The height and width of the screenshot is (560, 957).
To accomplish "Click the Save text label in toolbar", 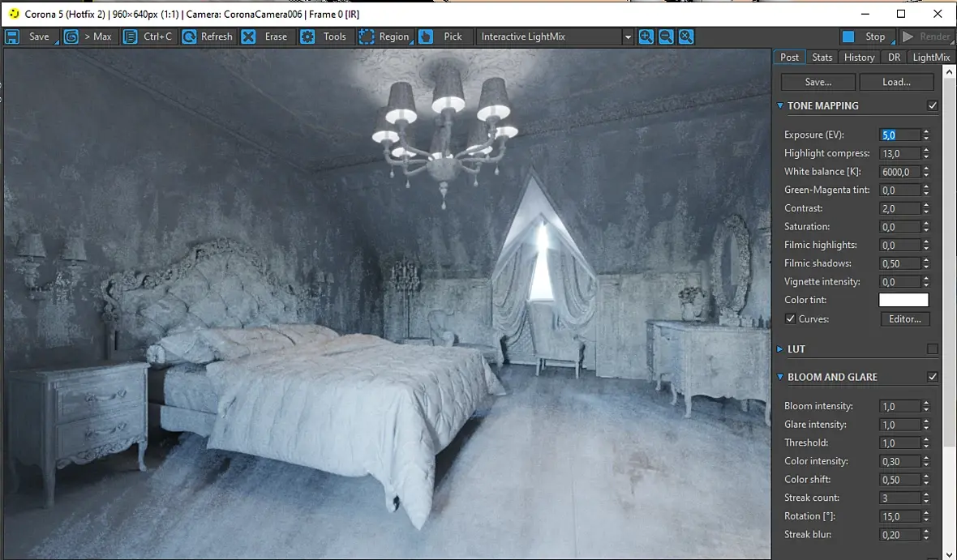I will 39,36.
